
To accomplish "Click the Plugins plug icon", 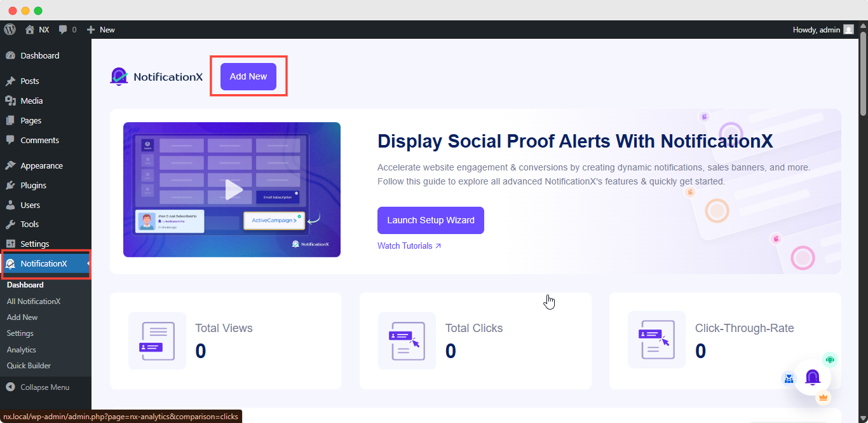I will point(10,185).
